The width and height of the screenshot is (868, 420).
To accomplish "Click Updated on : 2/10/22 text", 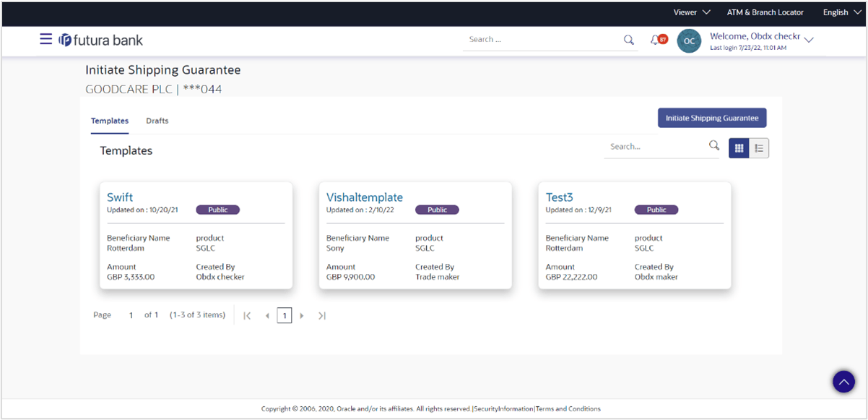I will (x=360, y=210).
